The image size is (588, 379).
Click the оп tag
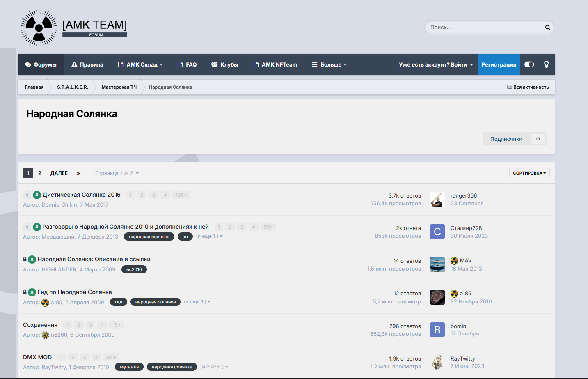(x=185, y=237)
